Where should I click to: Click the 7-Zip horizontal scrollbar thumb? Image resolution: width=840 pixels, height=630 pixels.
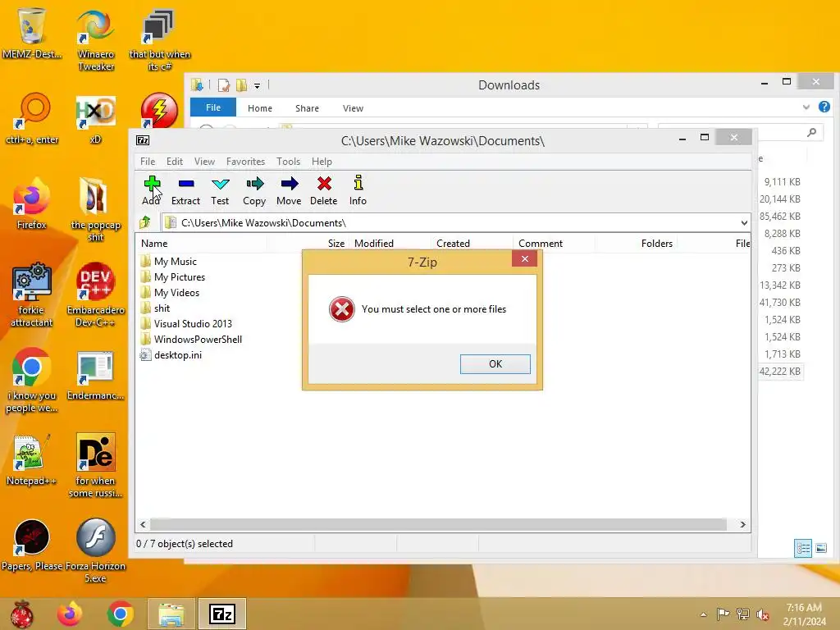tap(438, 524)
